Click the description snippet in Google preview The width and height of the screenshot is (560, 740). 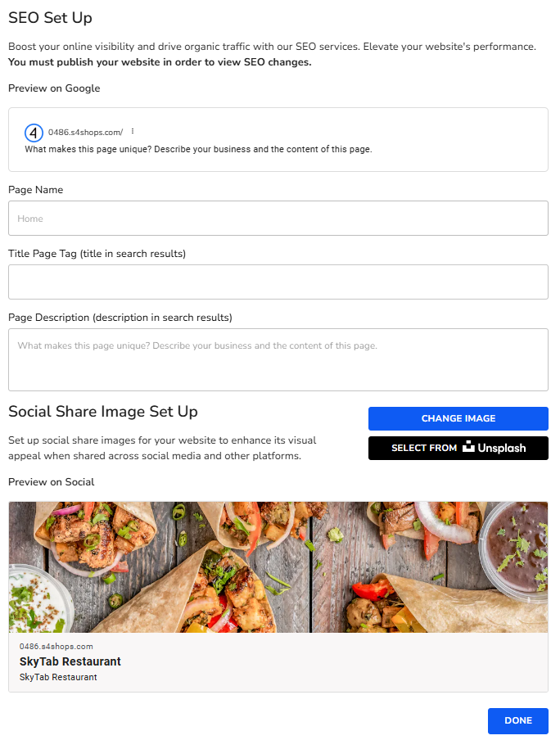point(198,150)
